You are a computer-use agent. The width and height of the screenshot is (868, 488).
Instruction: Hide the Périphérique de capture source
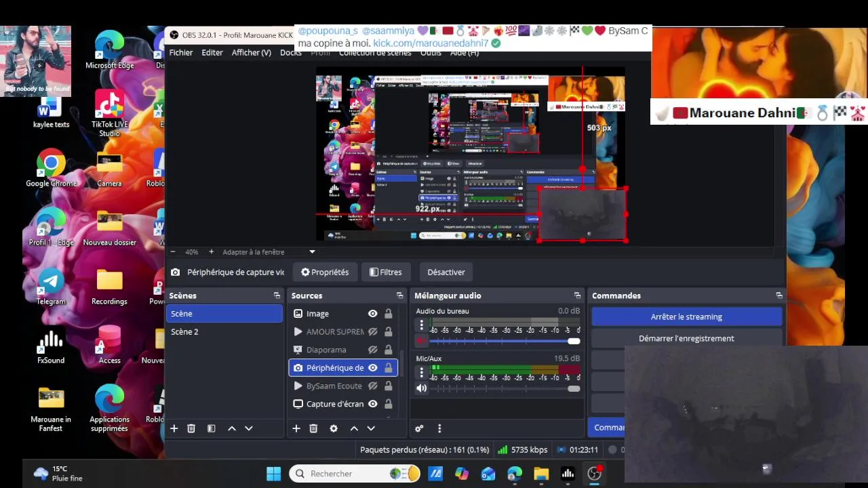click(372, 368)
